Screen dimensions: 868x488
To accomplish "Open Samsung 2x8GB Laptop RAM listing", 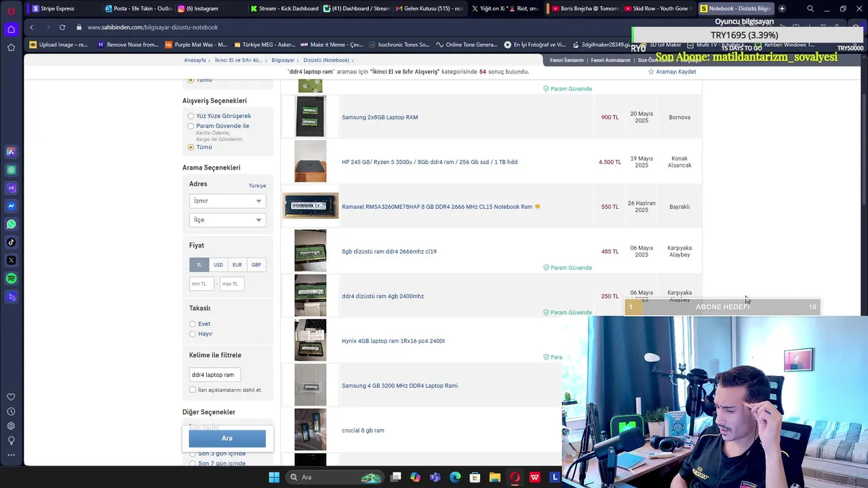I will (380, 117).
